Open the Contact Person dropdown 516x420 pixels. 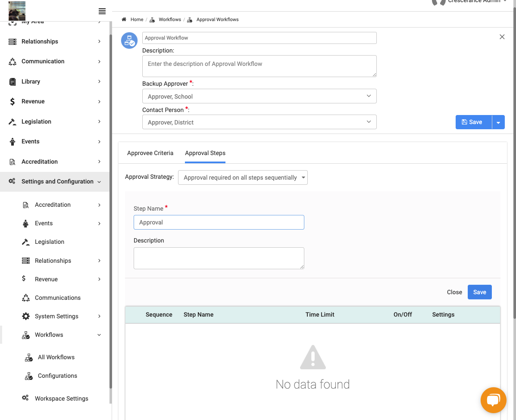(x=260, y=122)
